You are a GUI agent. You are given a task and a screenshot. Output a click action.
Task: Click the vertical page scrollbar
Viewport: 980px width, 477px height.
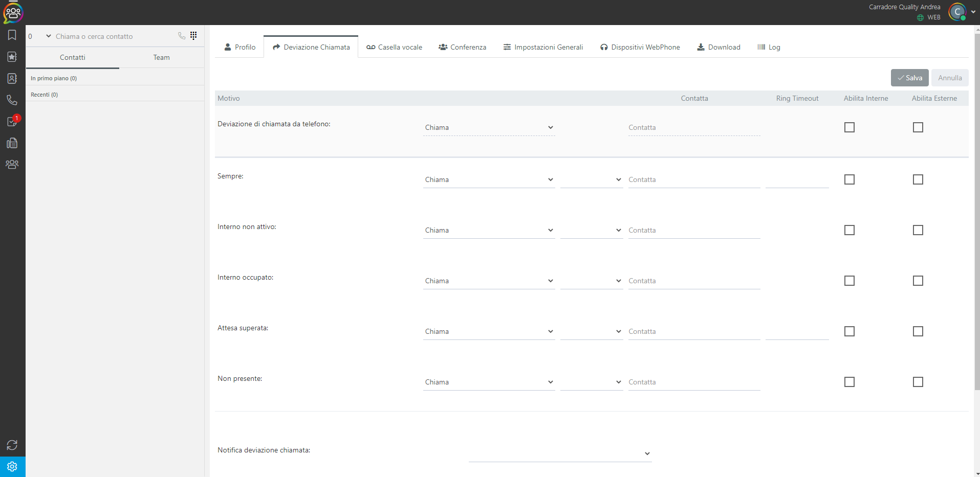click(x=976, y=211)
